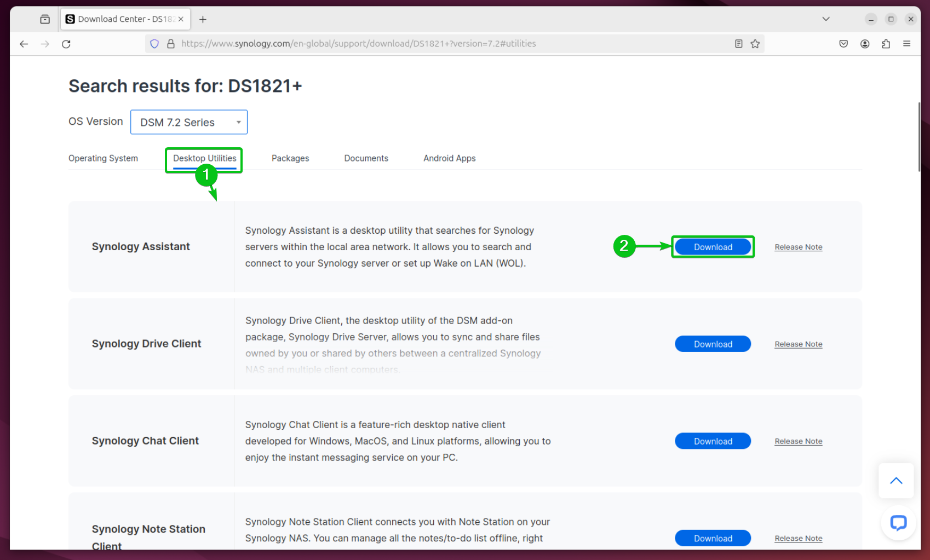The image size is (930, 560).
Task: Open the Android Apps tab
Action: click(450, 158)
